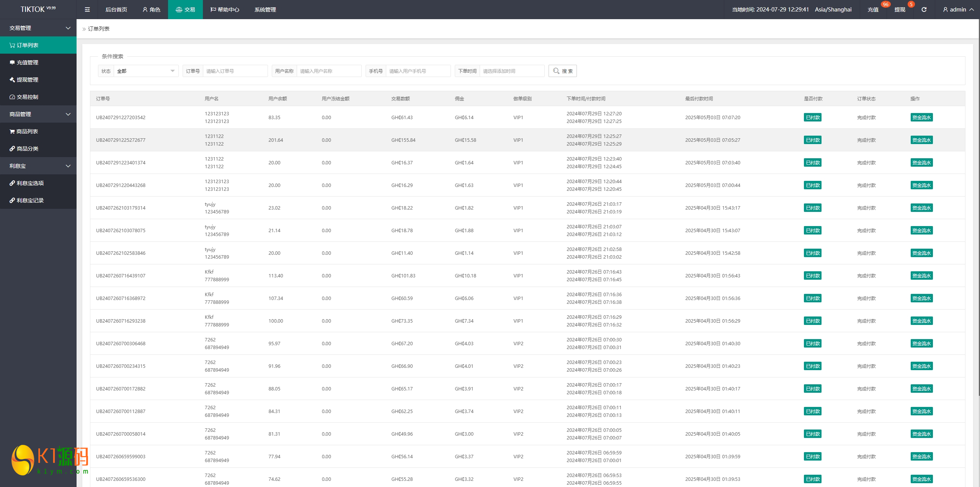Open the 提现 notification with badge 5

pos(900,10)
